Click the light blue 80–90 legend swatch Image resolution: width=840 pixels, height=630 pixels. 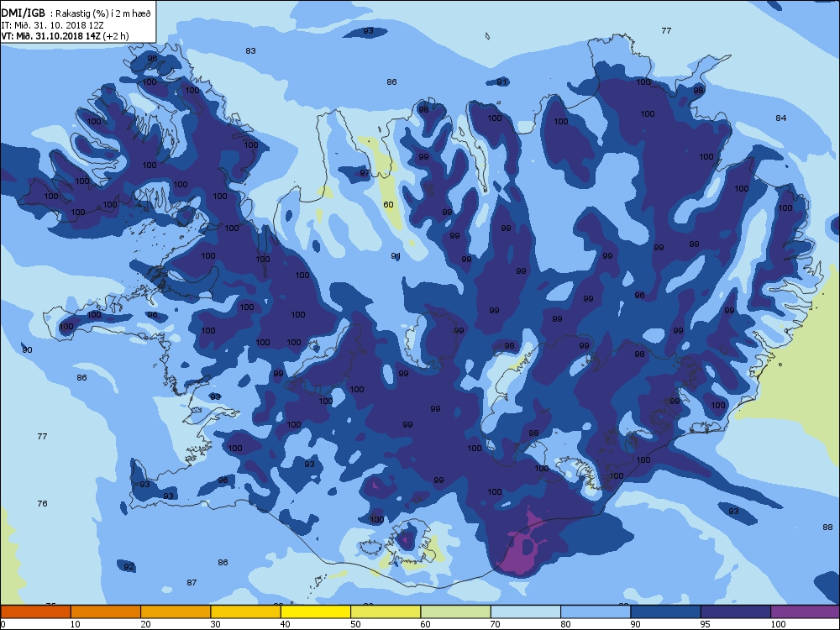(596, 612)
